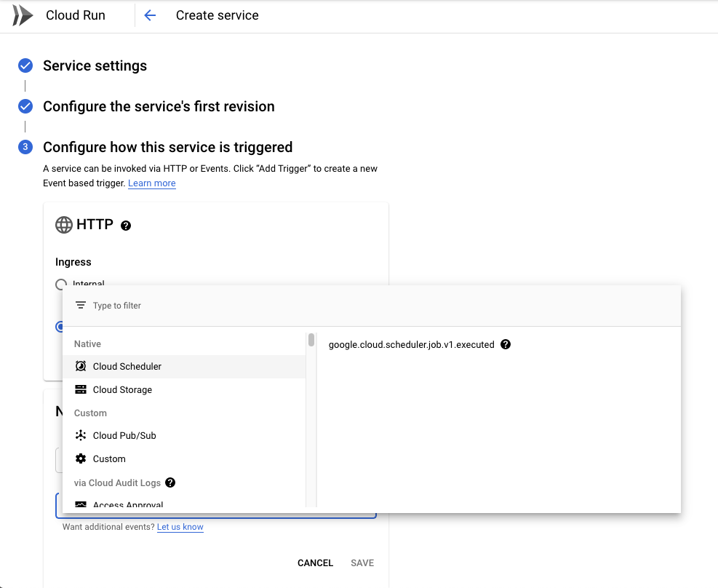Select the Internal ingress radio button

[61, 285]
